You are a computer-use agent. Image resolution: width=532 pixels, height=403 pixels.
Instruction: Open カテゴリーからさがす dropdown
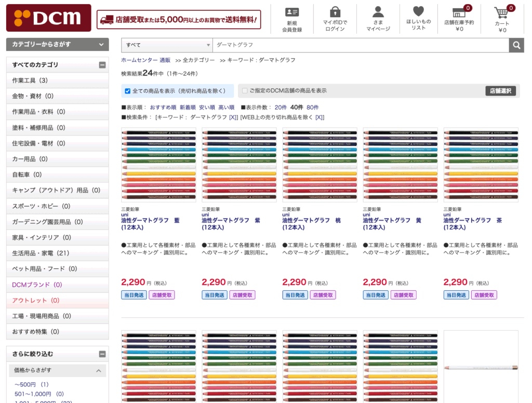point(57,45)
